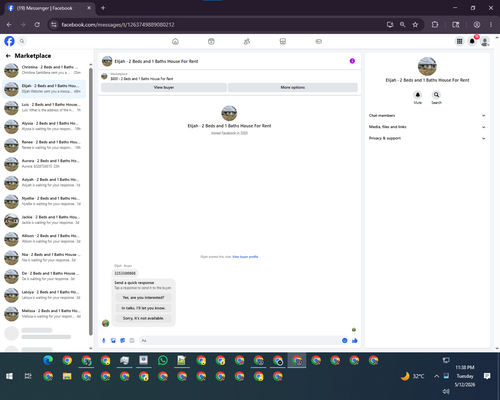
Task: Expand the Chat members section
Action: [x=427, y=115]
